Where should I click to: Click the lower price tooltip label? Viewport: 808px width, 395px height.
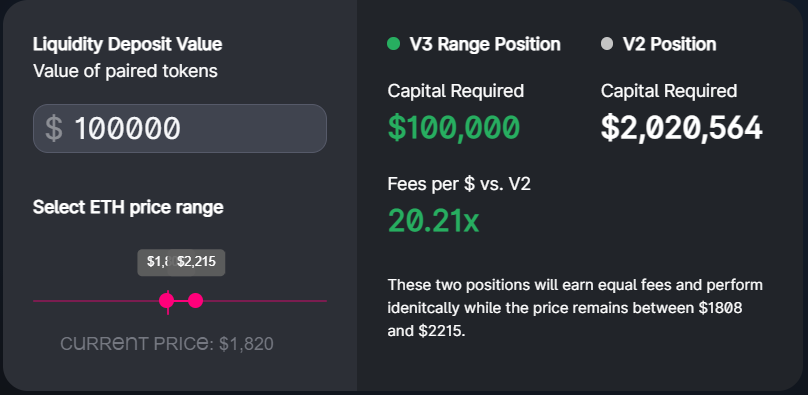154,262
